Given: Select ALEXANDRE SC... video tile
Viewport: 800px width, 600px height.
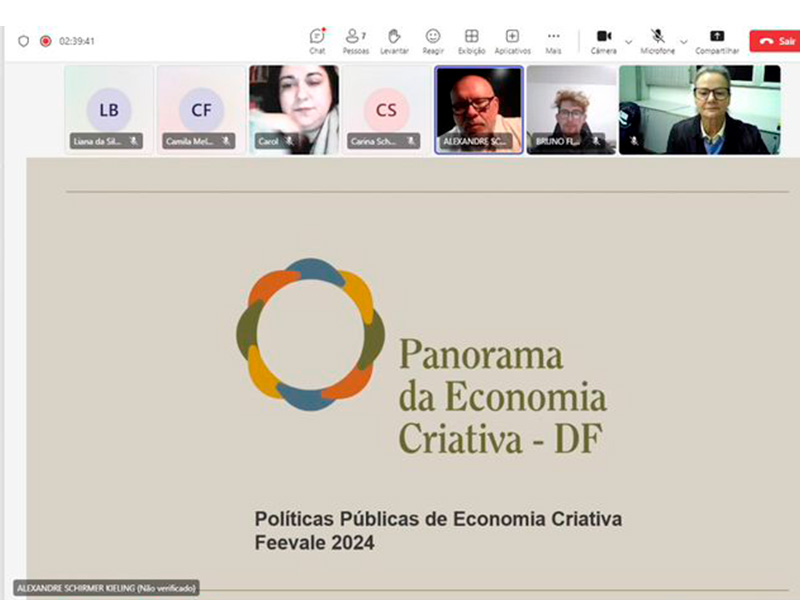Looking at the screenshot, I should click(479, 110).
